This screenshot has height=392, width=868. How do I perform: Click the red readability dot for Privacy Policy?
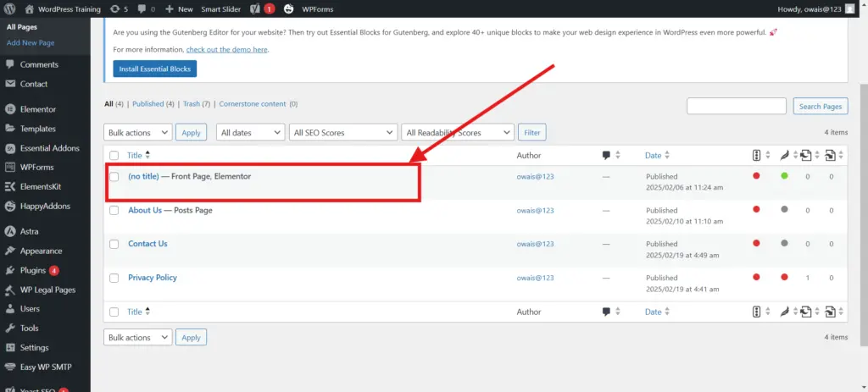click(x=784, y=277)
